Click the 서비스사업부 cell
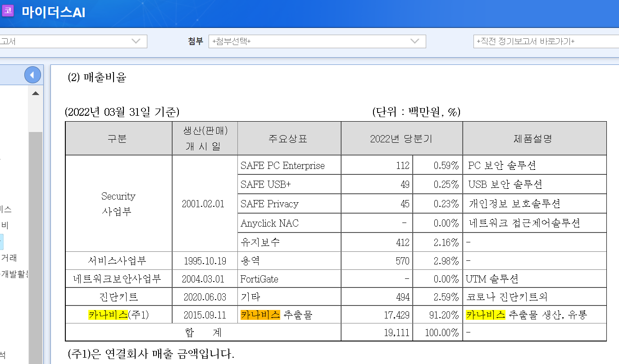 tap(118, 260)
